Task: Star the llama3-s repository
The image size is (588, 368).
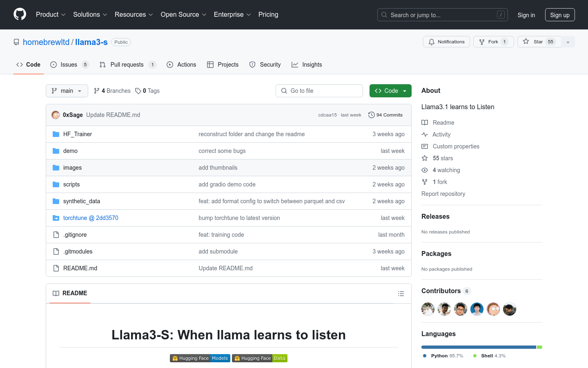Action: [539, 42]
